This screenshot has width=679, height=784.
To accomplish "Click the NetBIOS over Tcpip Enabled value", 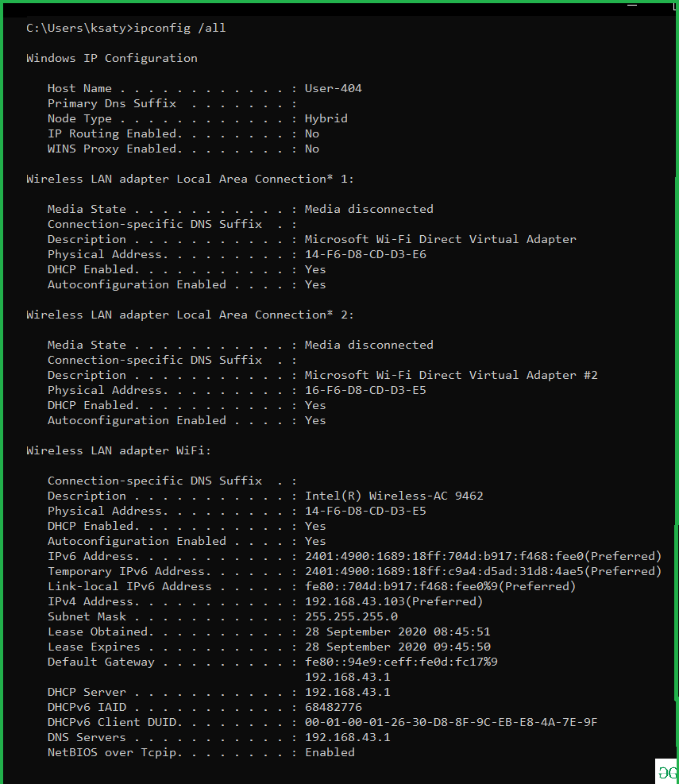I will pos(330,752).
